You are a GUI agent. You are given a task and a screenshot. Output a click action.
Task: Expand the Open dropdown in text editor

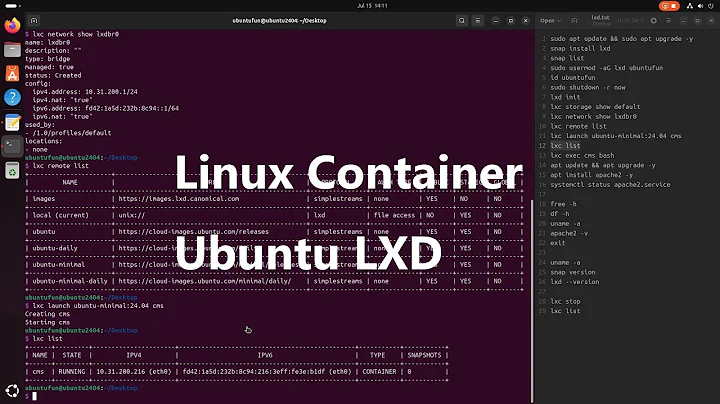pos(550,21)
